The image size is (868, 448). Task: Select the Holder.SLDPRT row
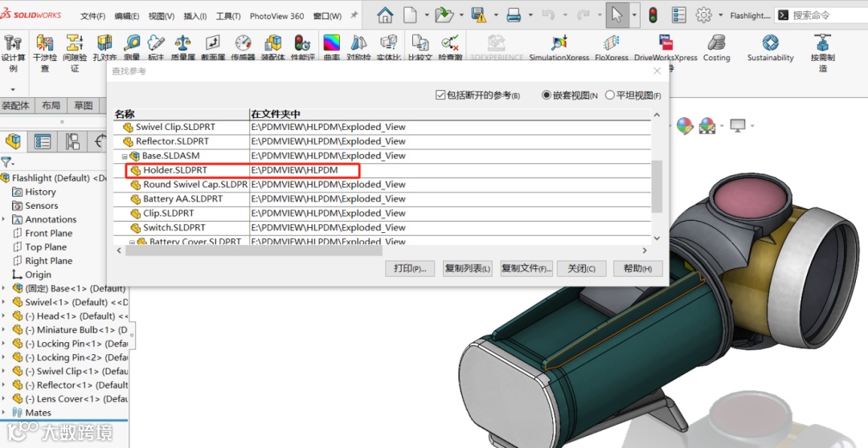pyautogui.click(x=382, y=170)
